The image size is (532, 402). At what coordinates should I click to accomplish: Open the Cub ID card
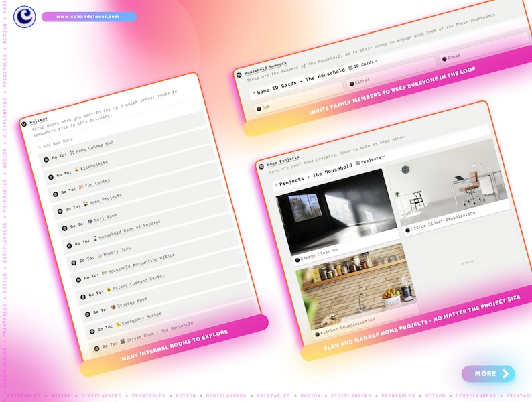coord(299,98)
